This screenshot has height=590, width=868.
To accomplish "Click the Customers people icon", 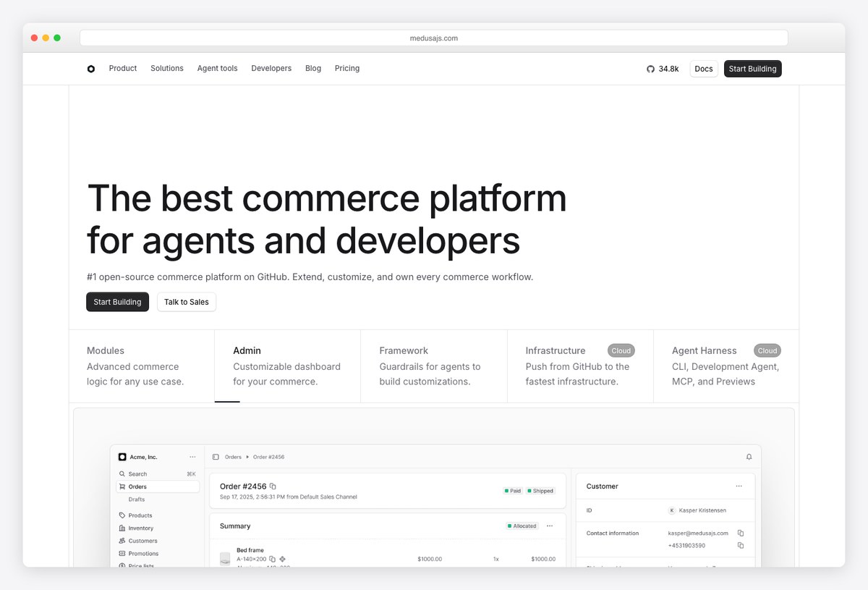I will coord(122,541).
